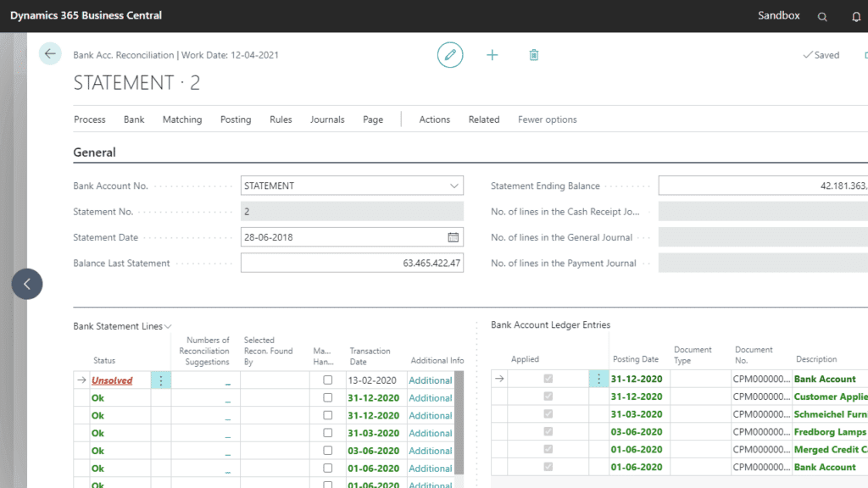The width and height of the screenshot is (868, 488).
Task: Open the Posting menu
Action: pyautogui.click(x=236, y=119)
